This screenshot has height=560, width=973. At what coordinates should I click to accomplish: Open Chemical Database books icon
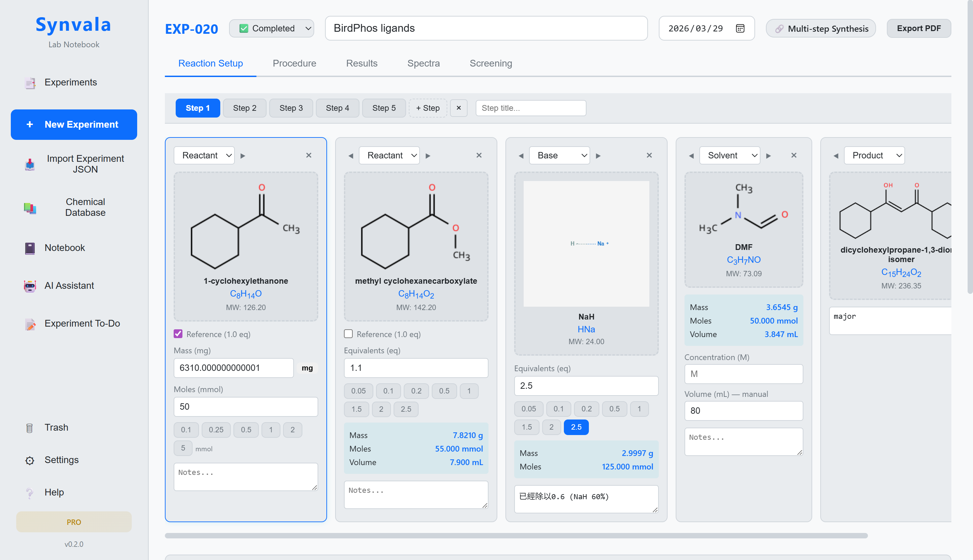pos(30,208)
